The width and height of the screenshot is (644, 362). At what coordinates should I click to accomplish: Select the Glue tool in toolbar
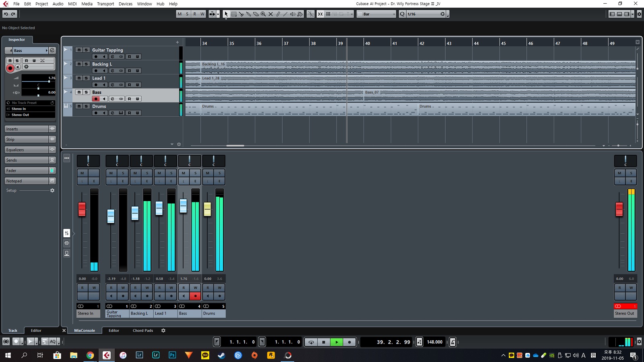click(x=248, y=14)
